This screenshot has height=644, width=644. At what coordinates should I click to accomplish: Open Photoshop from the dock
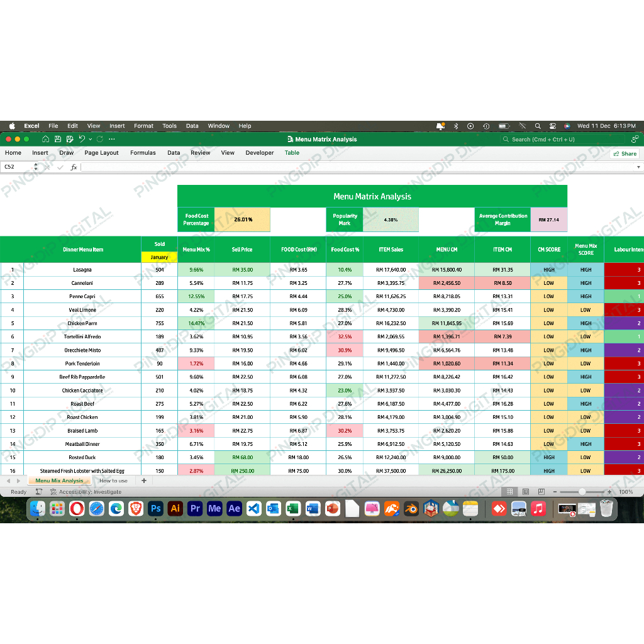pos(155,508)
